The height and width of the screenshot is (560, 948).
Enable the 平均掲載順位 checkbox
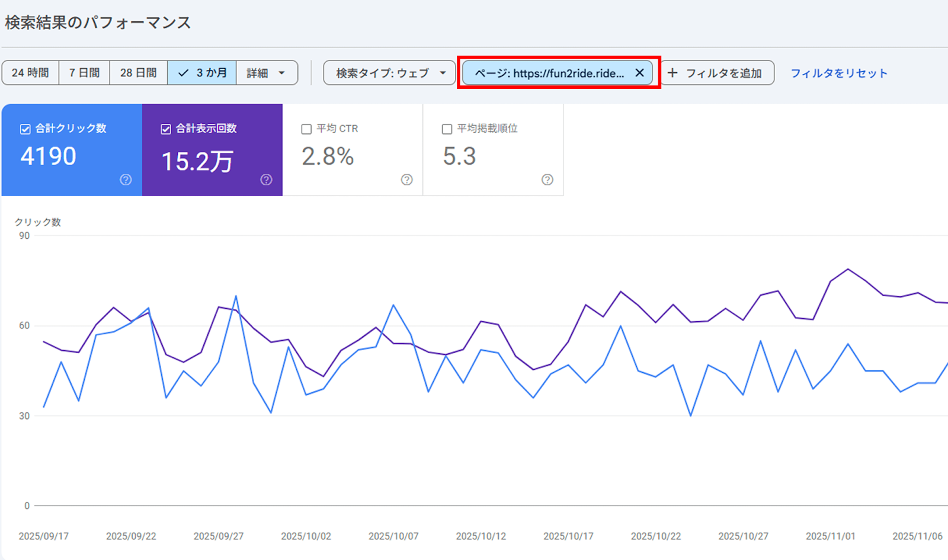(x=447, y=129)
